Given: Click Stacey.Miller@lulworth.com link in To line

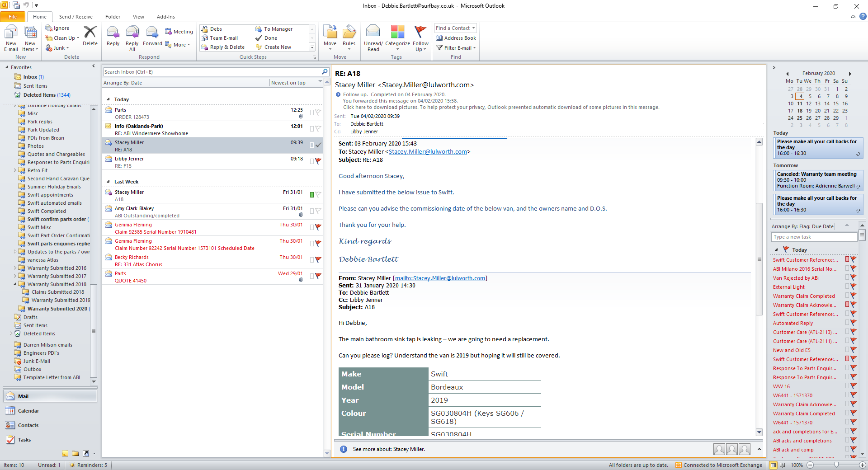Looking at the screenshot, I should [x=428, y=152].
